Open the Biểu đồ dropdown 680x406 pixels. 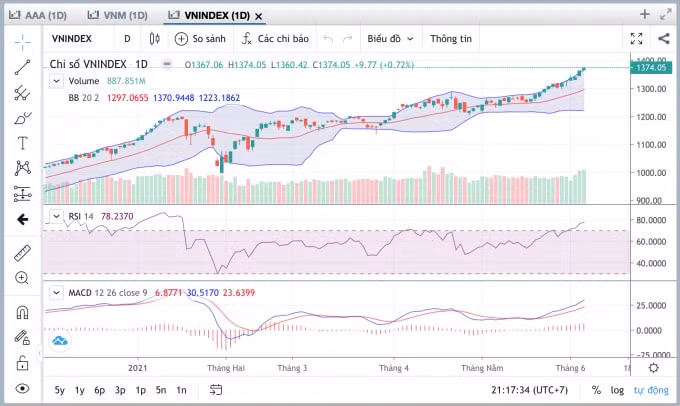tap(390, 39)
